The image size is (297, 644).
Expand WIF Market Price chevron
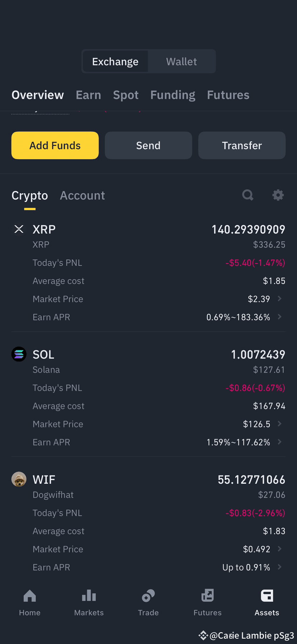(280, 549)
